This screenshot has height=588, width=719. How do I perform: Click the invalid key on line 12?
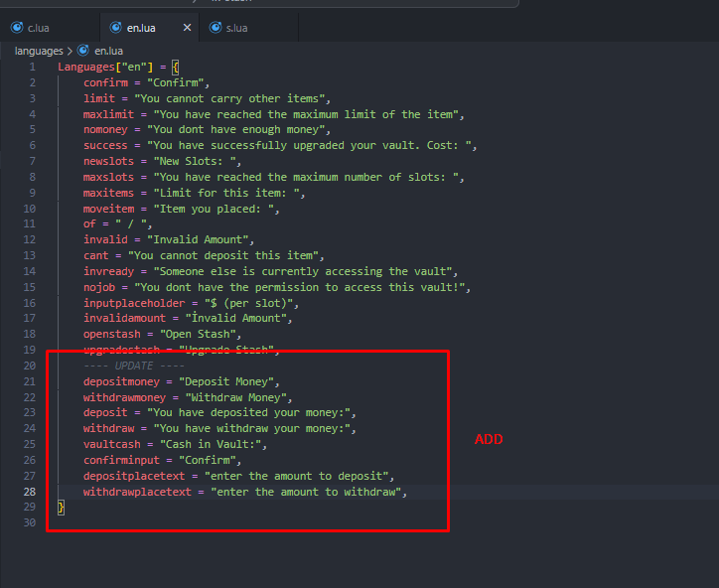[105, 240]
